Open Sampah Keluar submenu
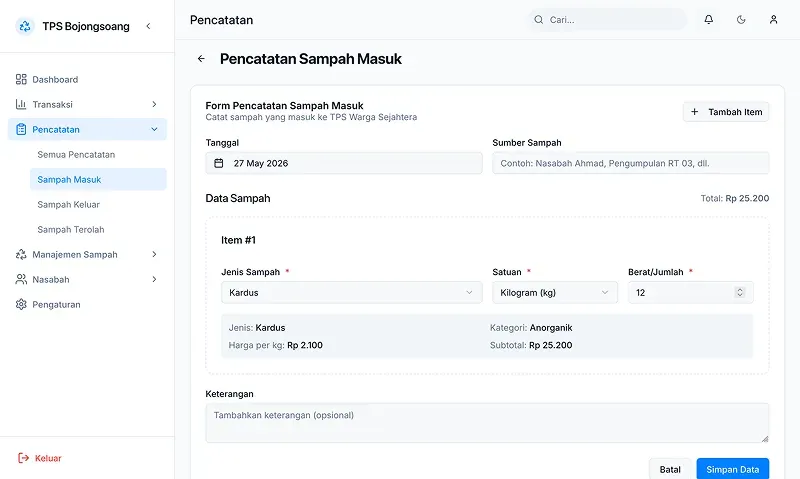800x479 pixels. pyautogui.click(x=98, y=204)
